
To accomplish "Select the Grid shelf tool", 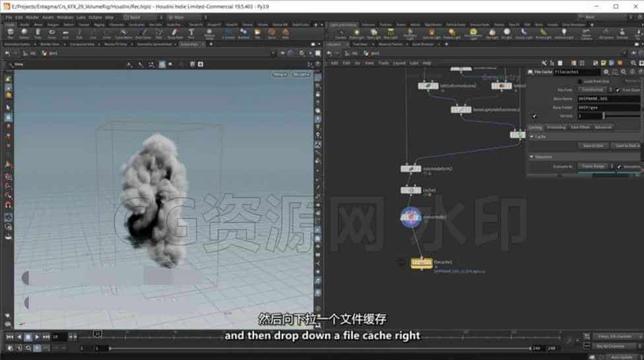I will tap(66, 33).
